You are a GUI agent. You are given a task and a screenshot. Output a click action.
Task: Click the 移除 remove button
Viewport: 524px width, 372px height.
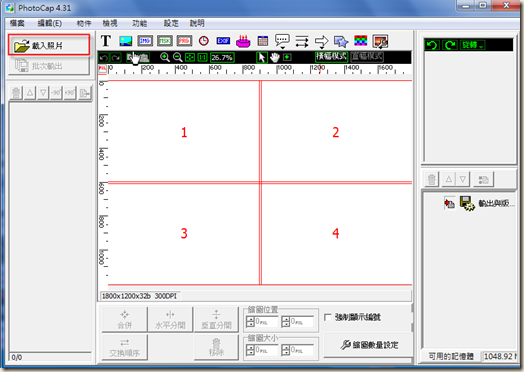[x=216, y=348]
